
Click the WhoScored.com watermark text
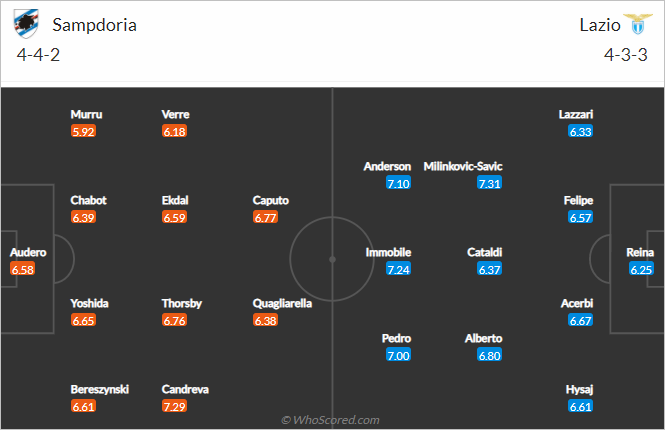tap(330, 420)
